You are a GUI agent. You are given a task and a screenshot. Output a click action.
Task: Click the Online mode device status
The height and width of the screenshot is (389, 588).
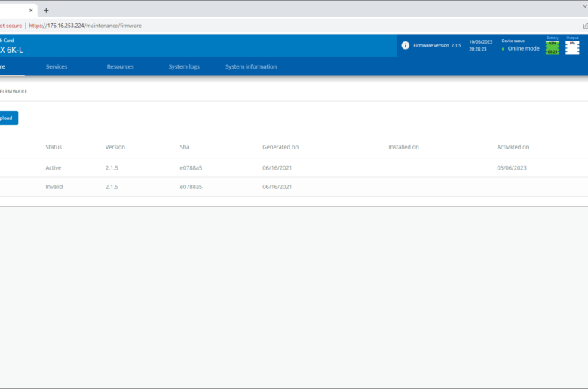pos(523,49)
